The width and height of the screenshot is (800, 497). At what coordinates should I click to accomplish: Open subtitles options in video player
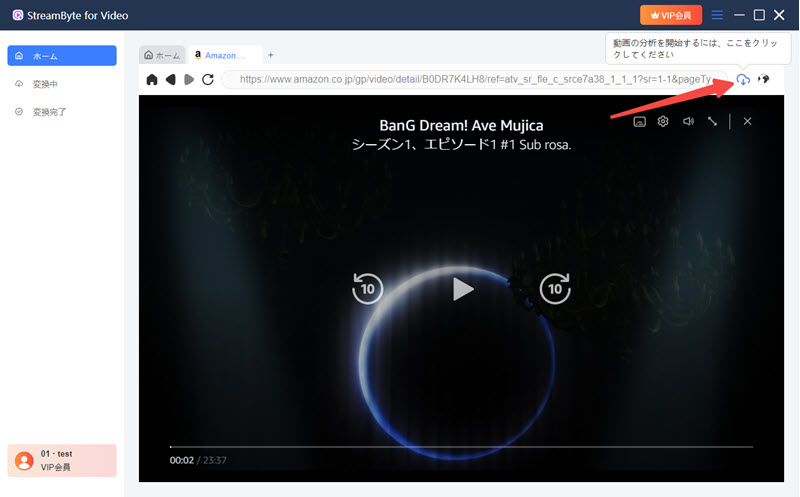pos(639,121)
